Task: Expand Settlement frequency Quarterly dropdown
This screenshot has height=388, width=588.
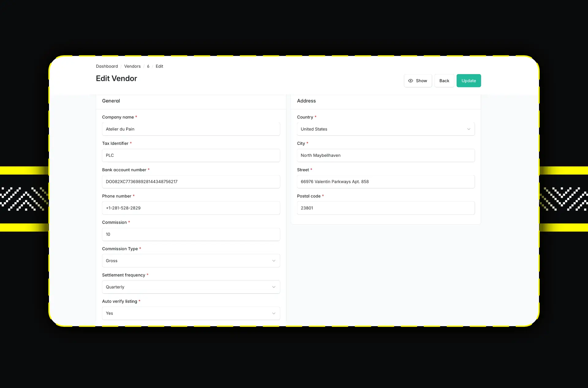Action: click(x=191, y=287)
